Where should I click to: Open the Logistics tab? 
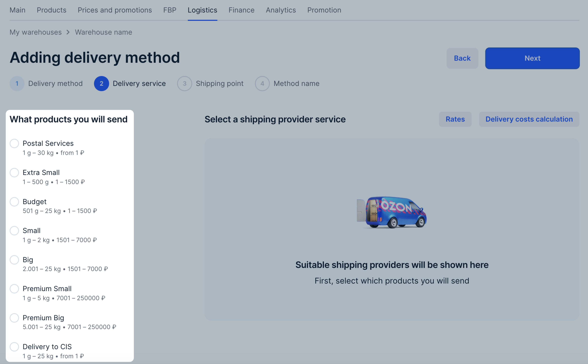pyautogui.click(x=202, y=10)
